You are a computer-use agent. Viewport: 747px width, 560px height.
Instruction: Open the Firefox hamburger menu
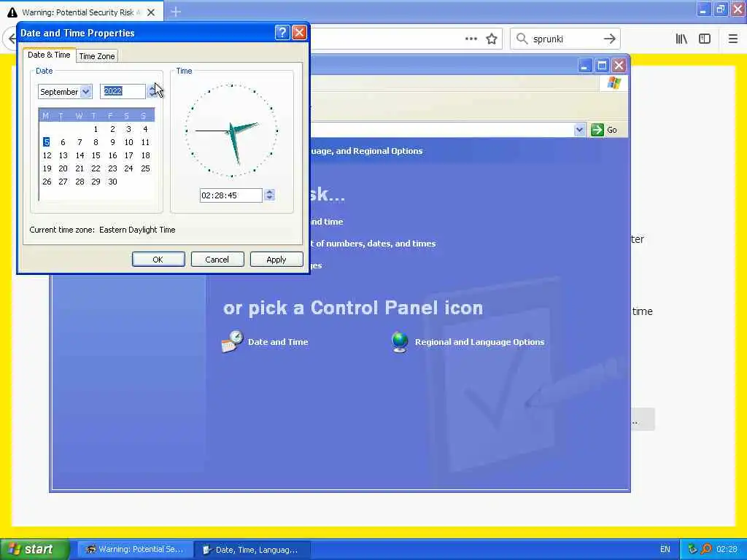pyautogui.click(x=732, y=39)
